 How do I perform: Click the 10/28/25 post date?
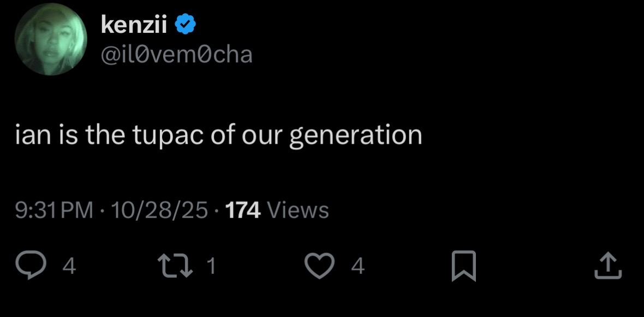[159, 210]
